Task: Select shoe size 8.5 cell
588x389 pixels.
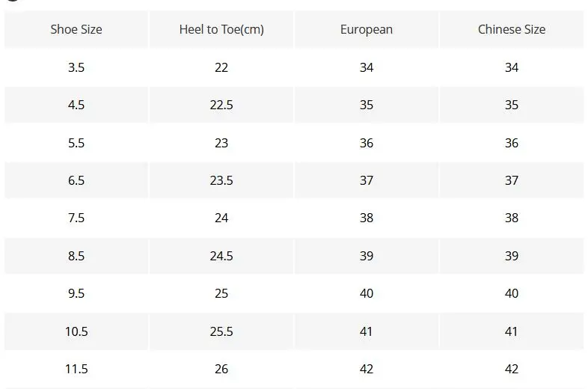Action: point(76,256)
